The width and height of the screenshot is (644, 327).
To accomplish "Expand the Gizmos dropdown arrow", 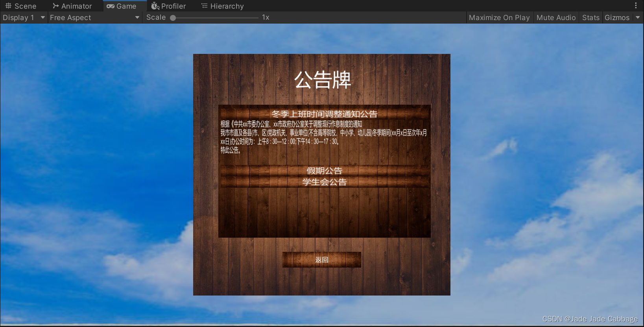I will click(x=638, y=18).
